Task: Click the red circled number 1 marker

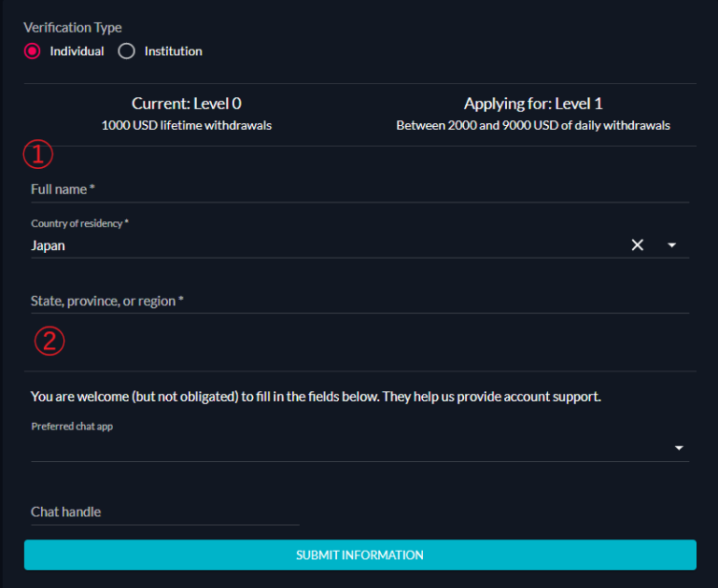Action: tap(38, 154)
